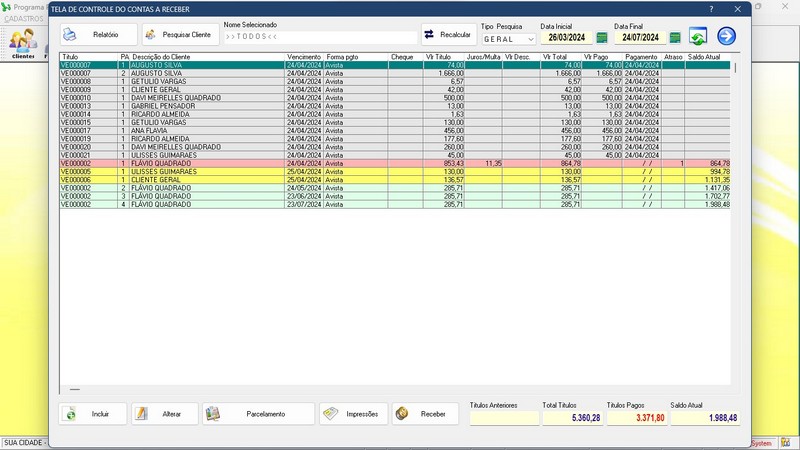Click the 11,35 Juros/Multa cell
800x450 pixels.
click(x=483, y=163)
